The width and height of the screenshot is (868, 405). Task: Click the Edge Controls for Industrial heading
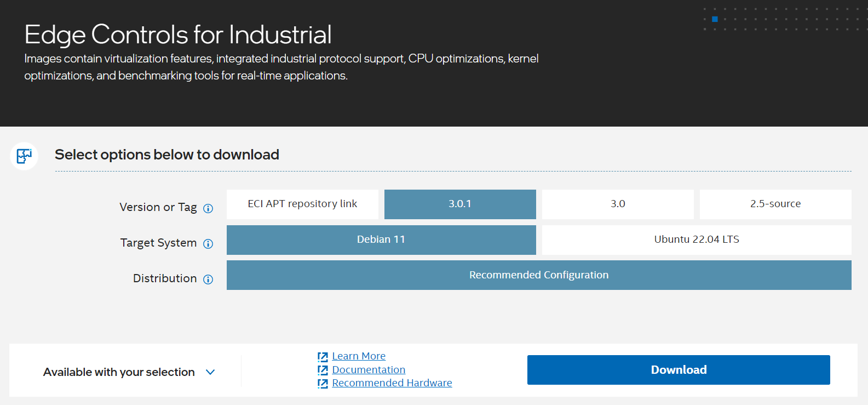click(x=178, y=35)
